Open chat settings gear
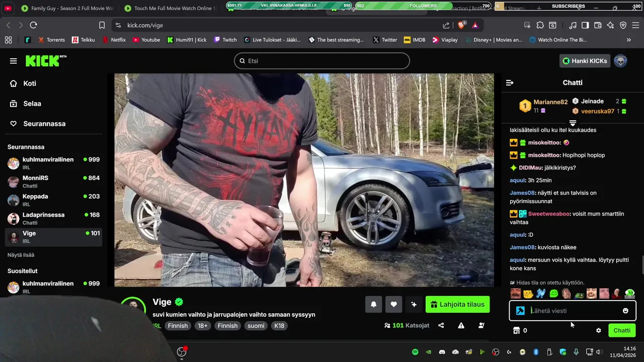 (x=599, y=330)
